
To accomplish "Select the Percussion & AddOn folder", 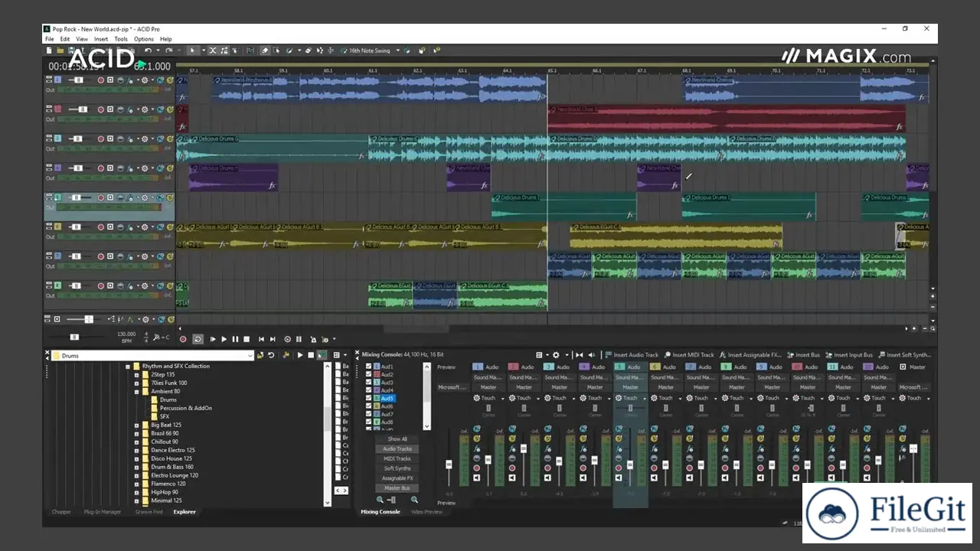I will pos(186,409).
